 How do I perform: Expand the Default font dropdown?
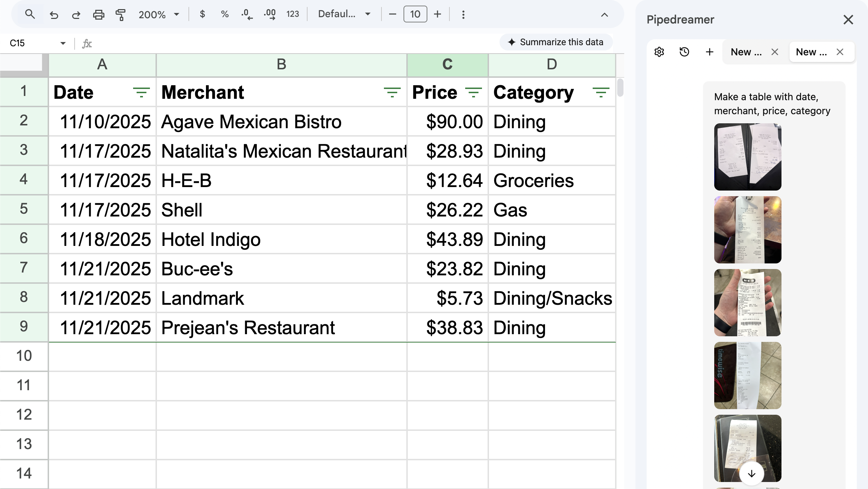coord(344,14)
